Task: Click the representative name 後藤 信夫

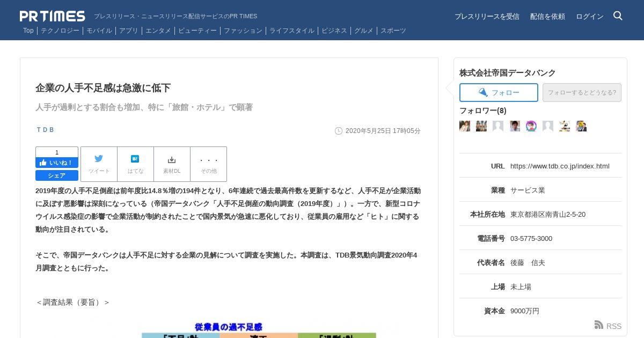Action: pyautogui.click(x=528, y=262)
